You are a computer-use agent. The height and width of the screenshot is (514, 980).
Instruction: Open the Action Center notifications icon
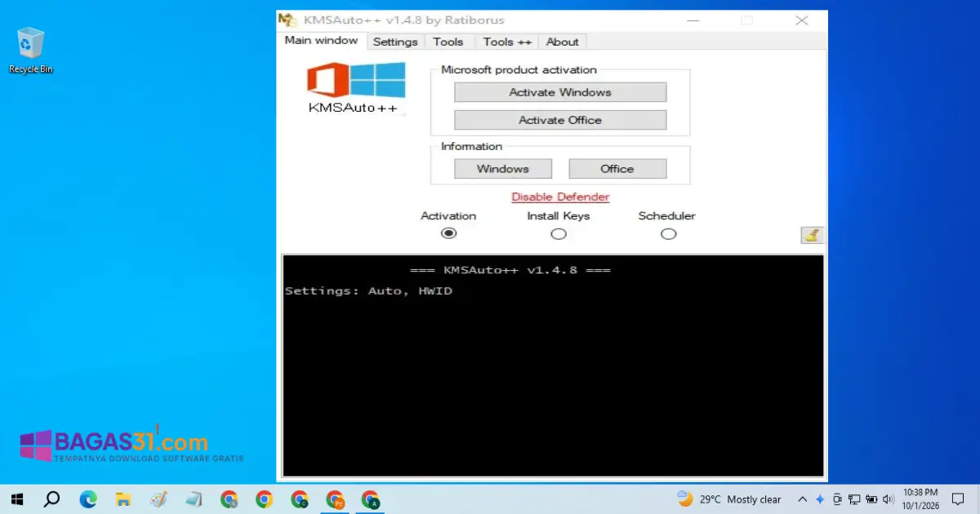pos(958,499)
